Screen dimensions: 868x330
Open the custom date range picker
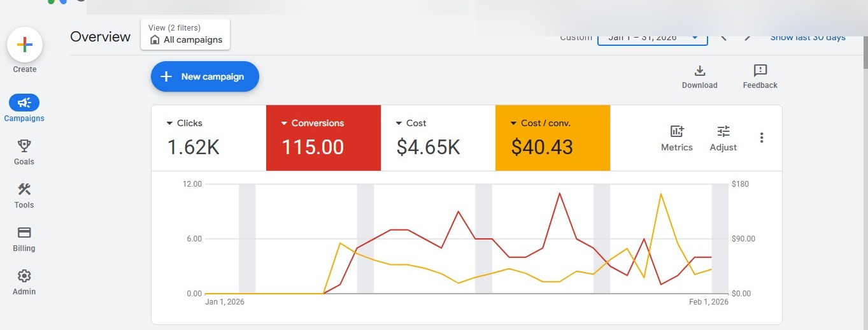653,37
